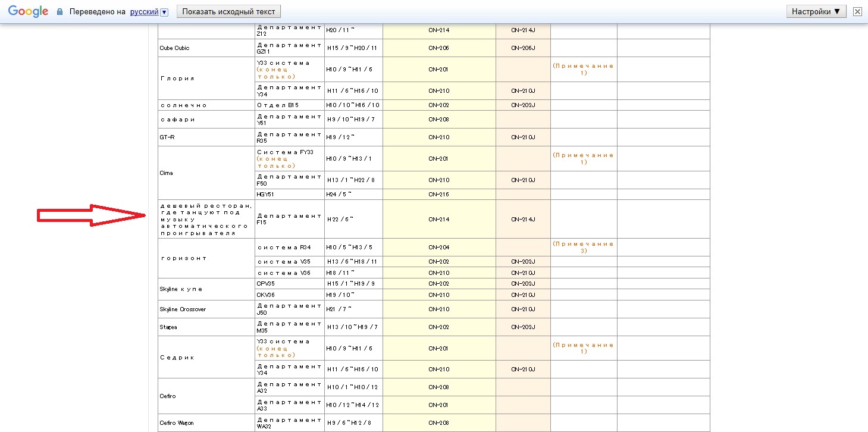868x432 pixels.
Task: Click the Департамент Y61 cell
Action: (290, 120)
